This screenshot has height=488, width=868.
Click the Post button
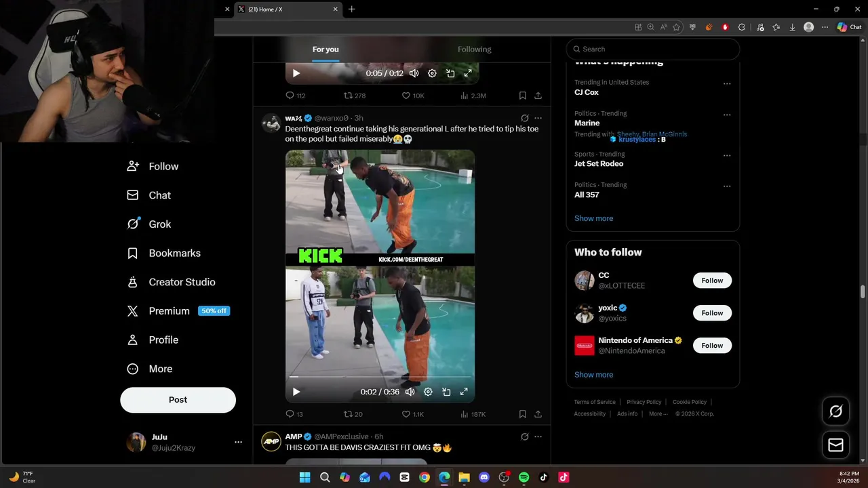tap(178, 400)
